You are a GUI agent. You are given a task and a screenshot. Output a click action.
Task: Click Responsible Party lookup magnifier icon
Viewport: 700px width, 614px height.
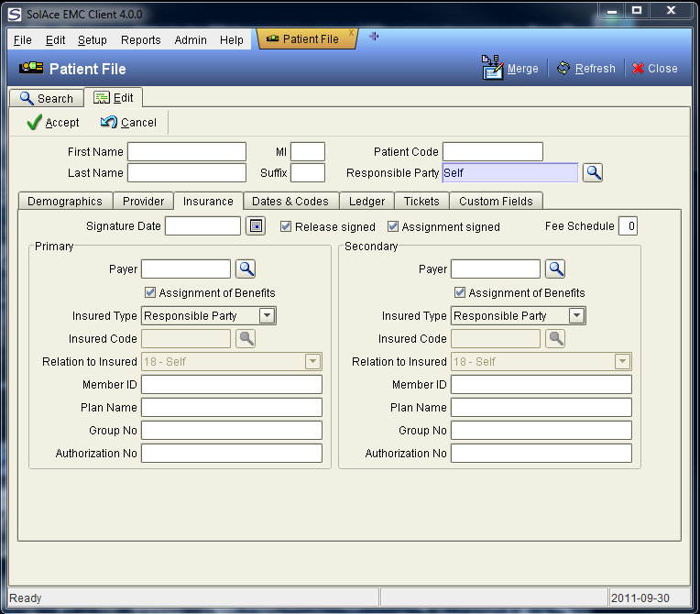coord(593,172)
